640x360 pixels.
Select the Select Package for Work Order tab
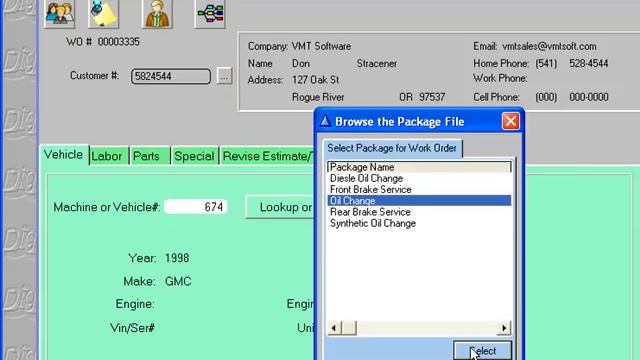click(x=392, y=148)
